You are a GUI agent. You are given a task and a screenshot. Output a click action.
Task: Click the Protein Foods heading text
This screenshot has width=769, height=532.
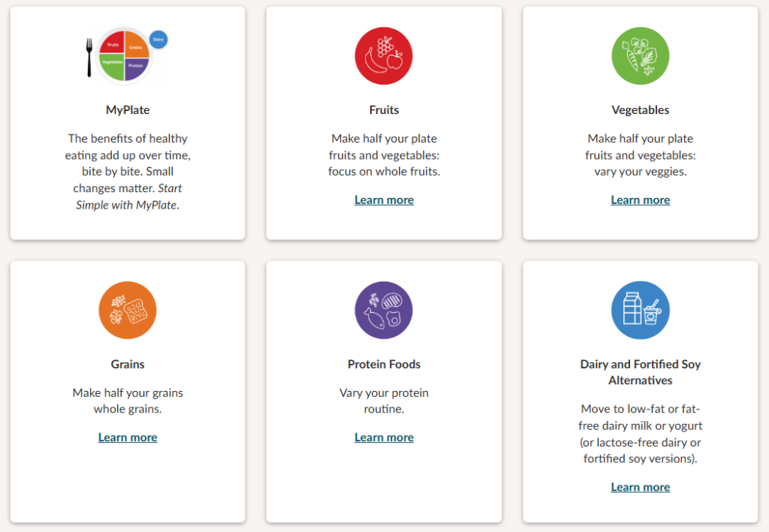coord(384,364)
